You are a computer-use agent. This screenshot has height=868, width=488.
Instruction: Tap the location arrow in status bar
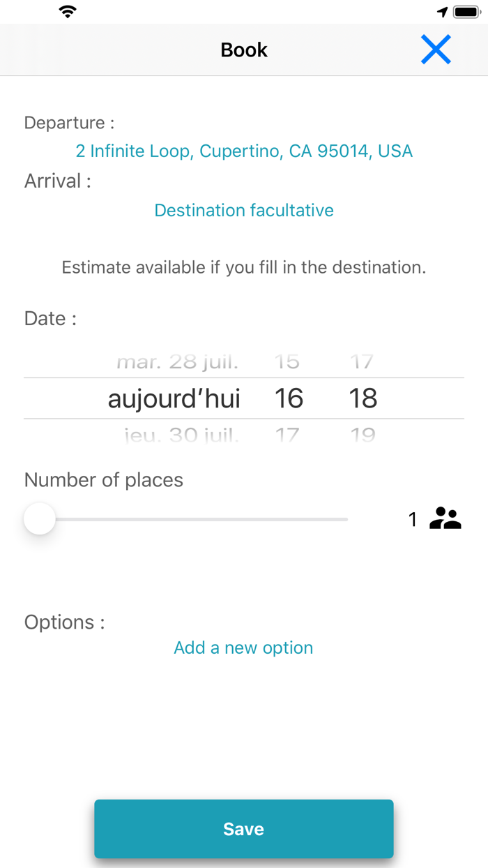pos(442,12)
